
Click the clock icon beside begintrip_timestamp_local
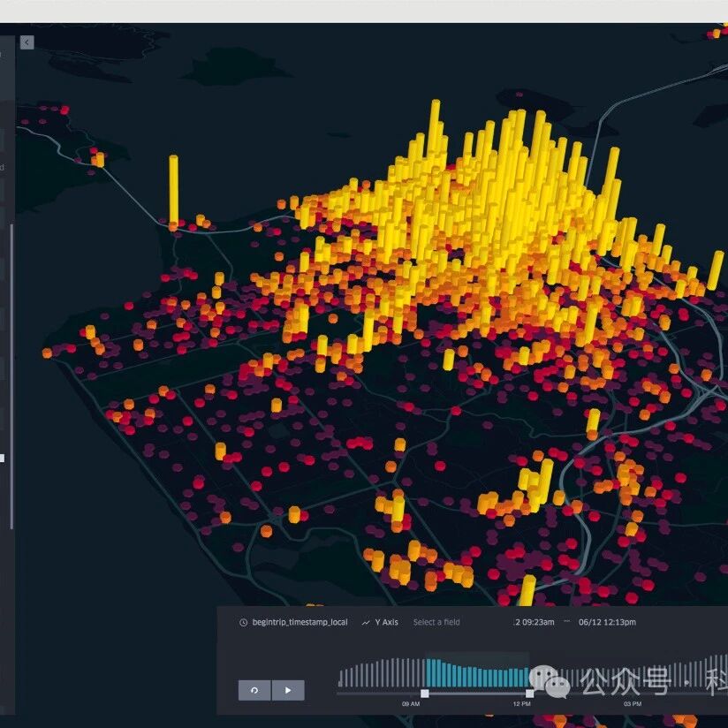tap(243, 622)
